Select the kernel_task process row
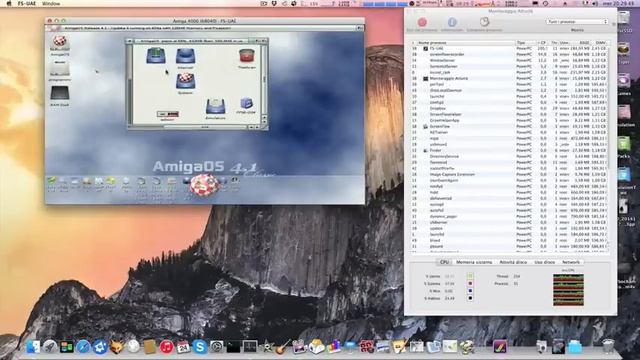This screenshot has width=640, height=360. pos(510,72)
